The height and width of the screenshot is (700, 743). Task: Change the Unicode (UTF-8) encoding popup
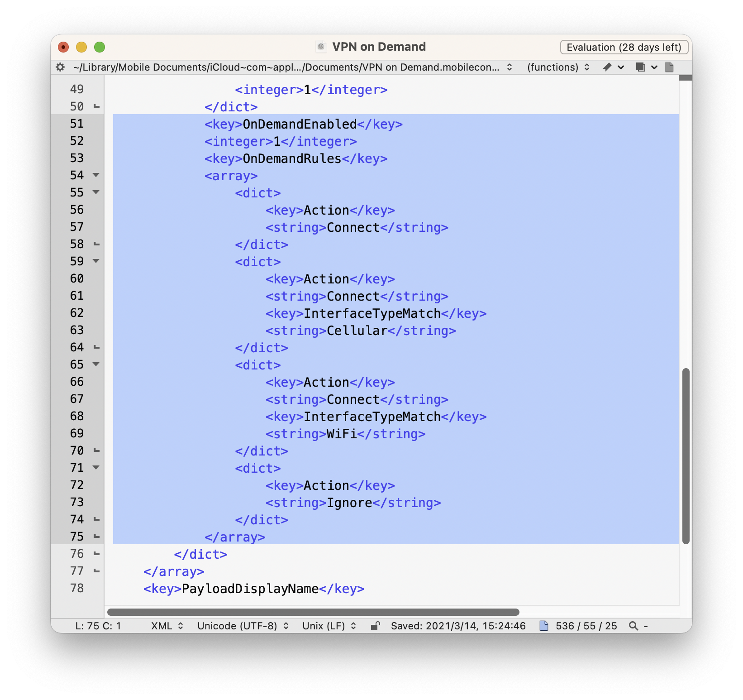coord(243,626)
